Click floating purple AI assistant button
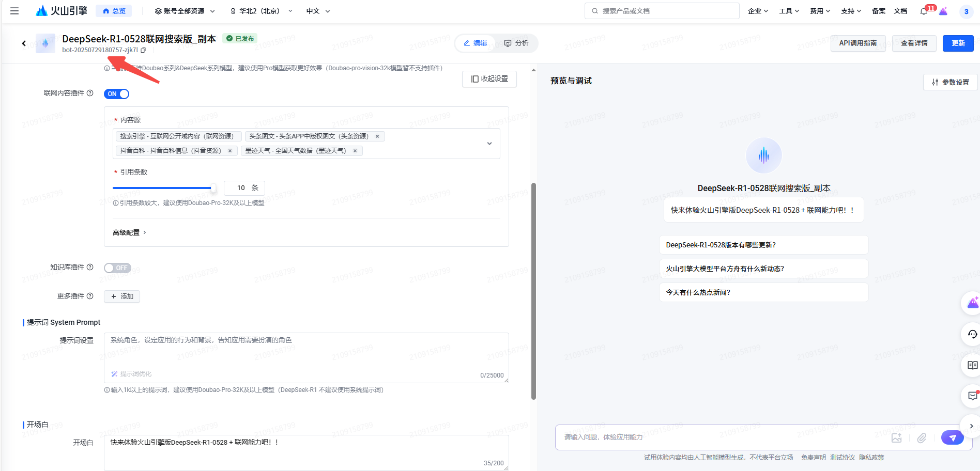 pyautogui.click(x=972, y=303)
